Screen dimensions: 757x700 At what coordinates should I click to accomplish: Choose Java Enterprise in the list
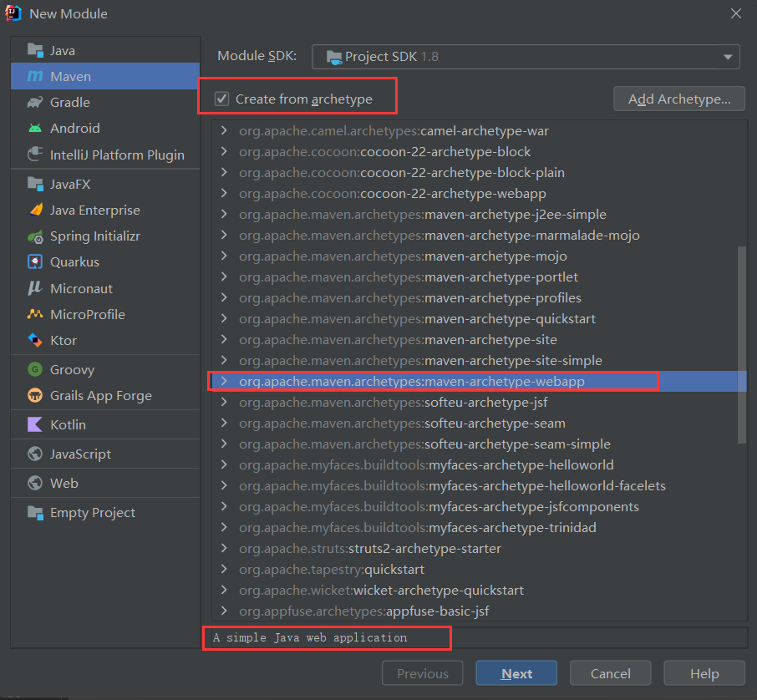(105, 210)
